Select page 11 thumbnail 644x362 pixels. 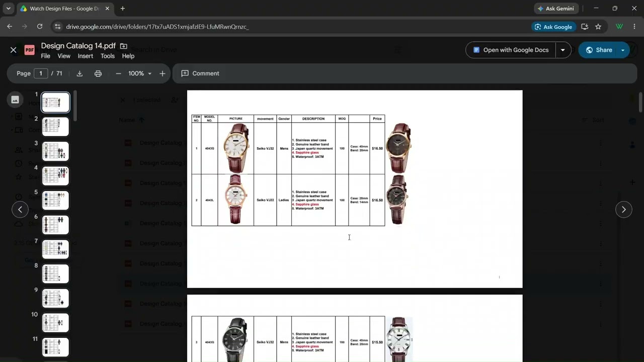pos(55,347)
